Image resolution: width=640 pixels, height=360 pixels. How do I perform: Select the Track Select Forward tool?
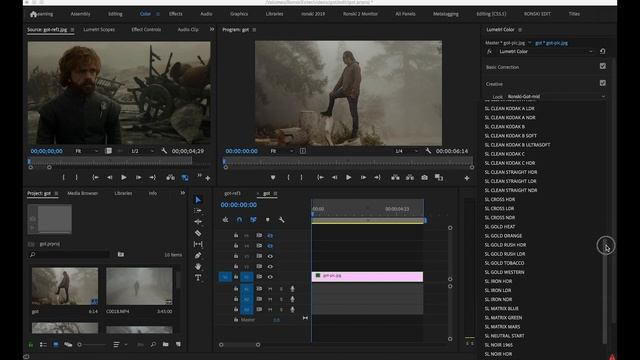(198, 211)
